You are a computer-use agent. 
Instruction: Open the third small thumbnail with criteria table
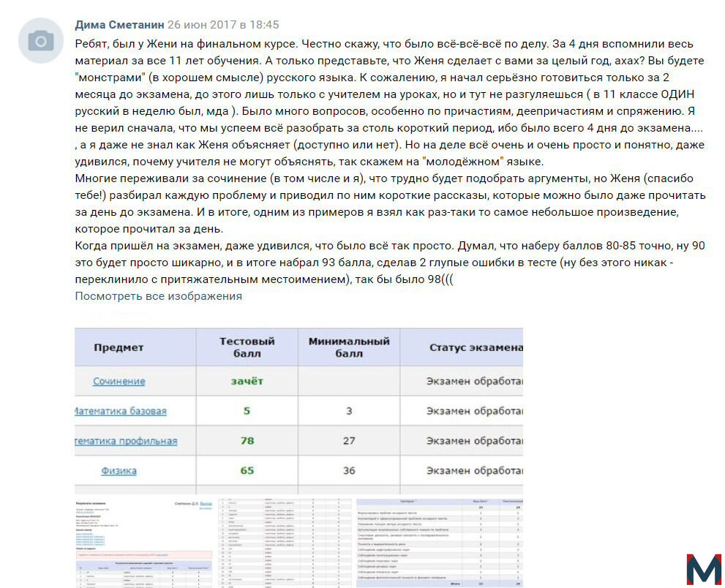[440, 543]
